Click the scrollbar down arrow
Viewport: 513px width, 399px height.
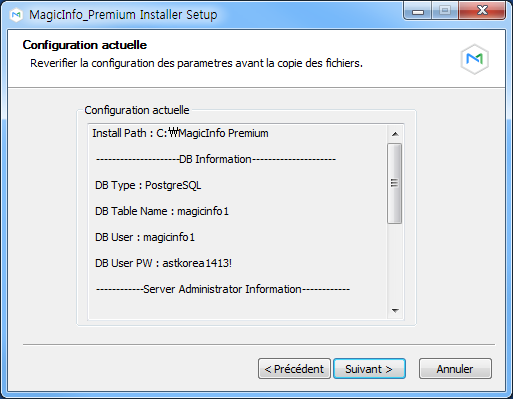point(395,311)
